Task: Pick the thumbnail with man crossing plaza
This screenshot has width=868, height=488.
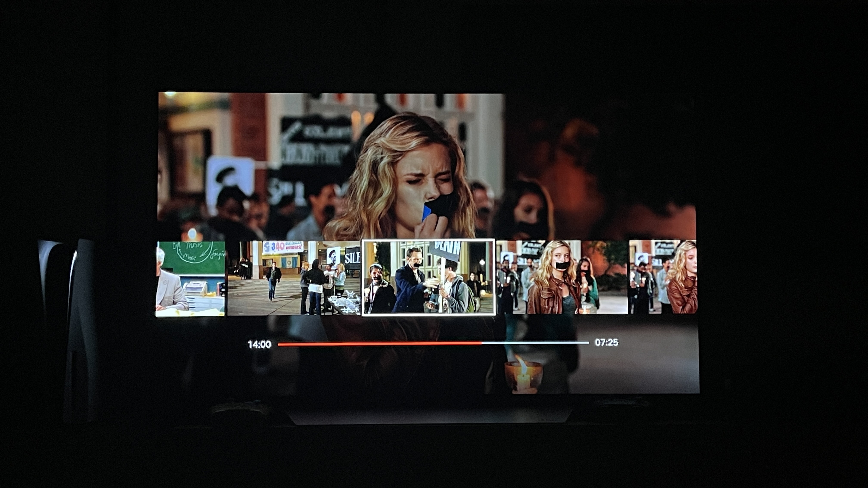Action: click(x=294, y=278)
